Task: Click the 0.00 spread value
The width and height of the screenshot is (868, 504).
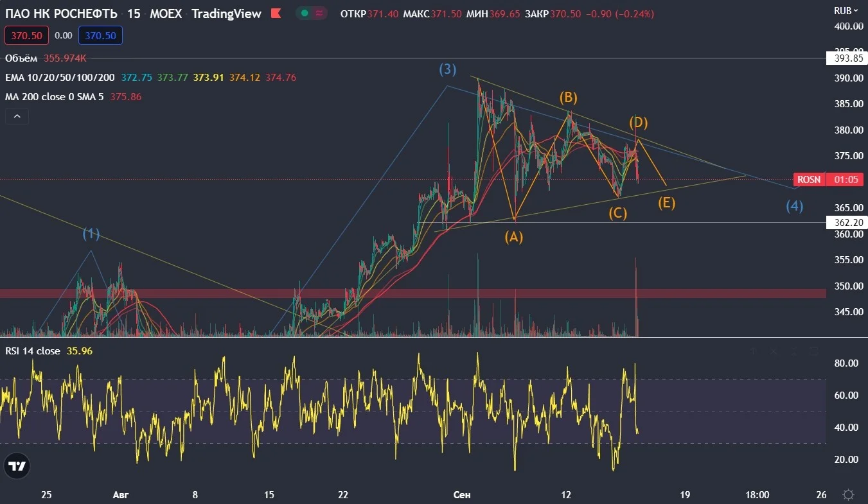Action: click(63, 36)
